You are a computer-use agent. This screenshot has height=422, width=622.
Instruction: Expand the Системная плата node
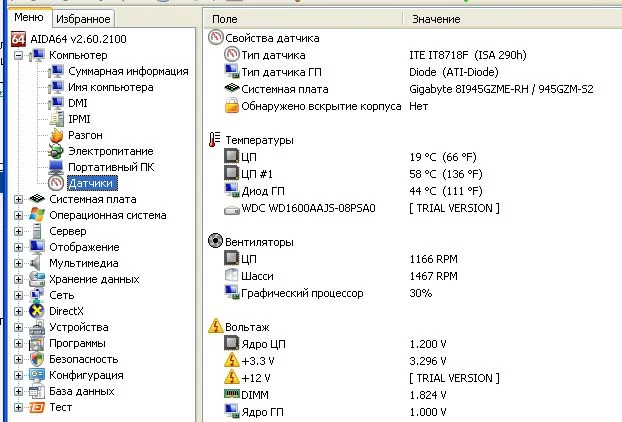coord(18,199)
